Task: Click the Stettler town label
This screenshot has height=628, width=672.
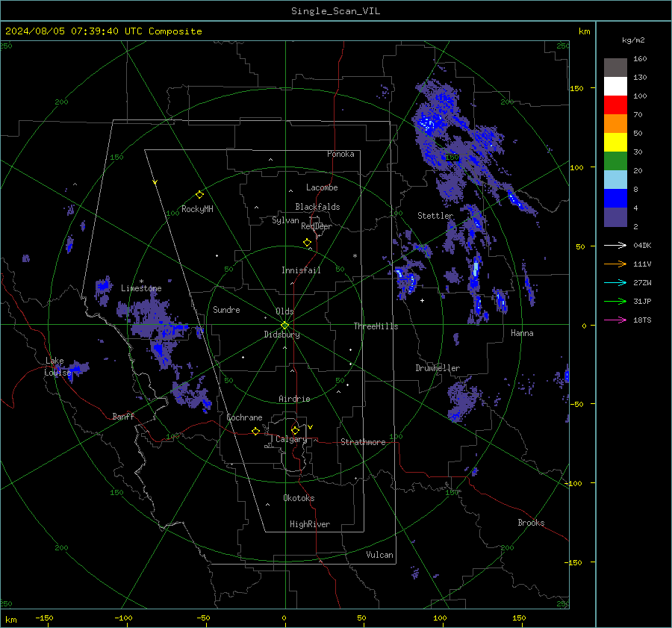Action: [x=435, y=216]
